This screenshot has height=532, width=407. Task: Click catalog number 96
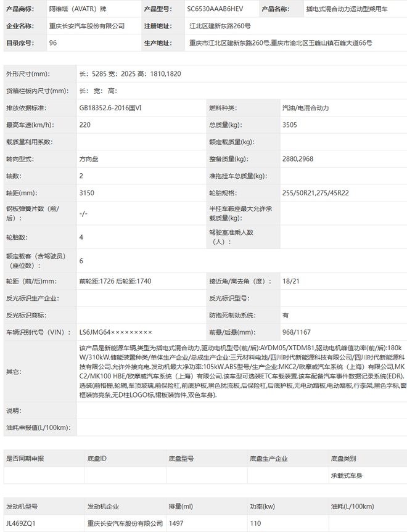click(53, 43)
